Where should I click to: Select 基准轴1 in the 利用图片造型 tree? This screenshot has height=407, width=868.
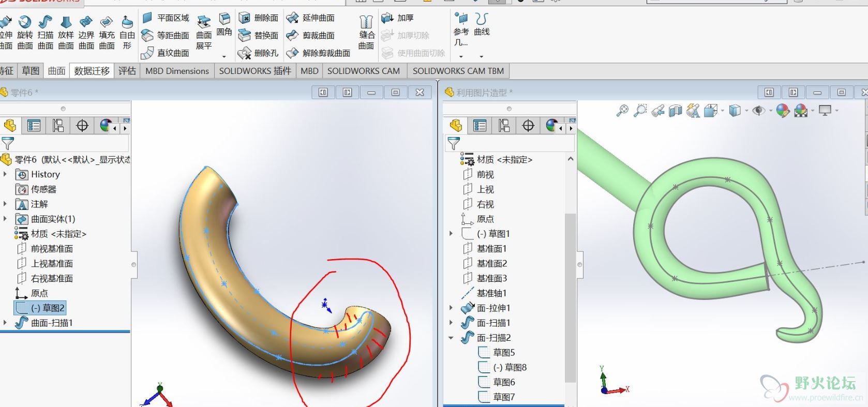click(x=484, y=293)
